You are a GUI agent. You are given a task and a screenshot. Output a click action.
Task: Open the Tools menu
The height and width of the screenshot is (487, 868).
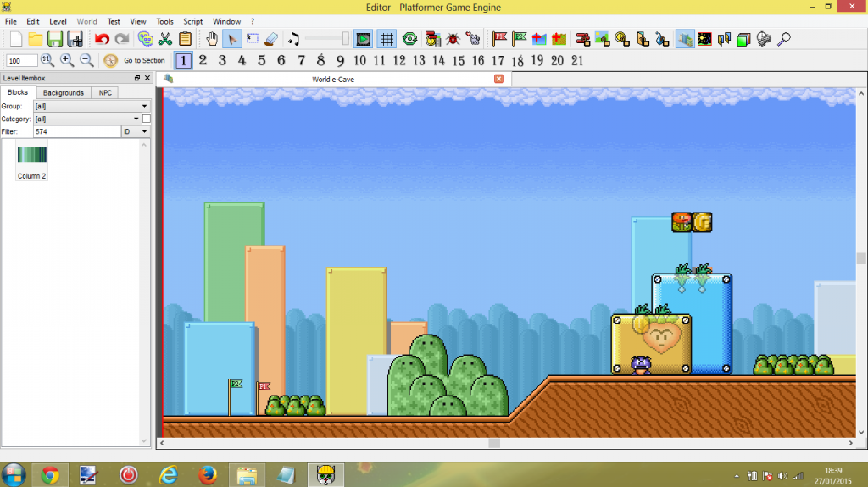pos(164,21)
